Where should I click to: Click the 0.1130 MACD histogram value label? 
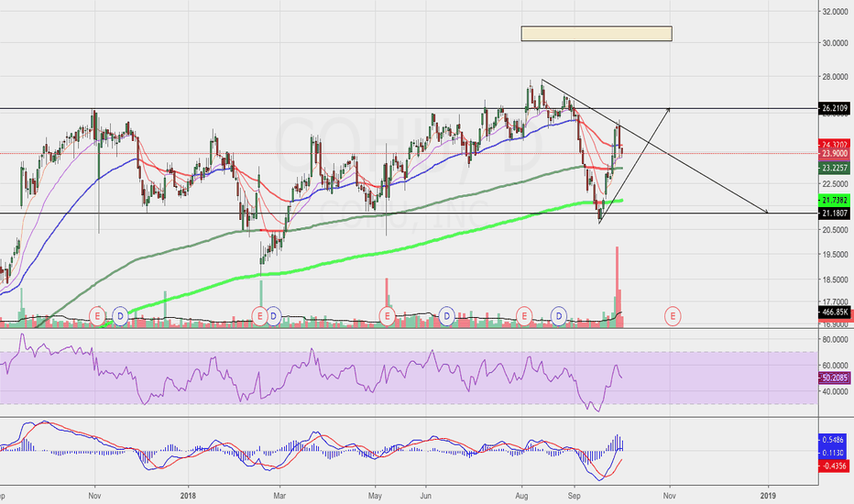[834, 453]
